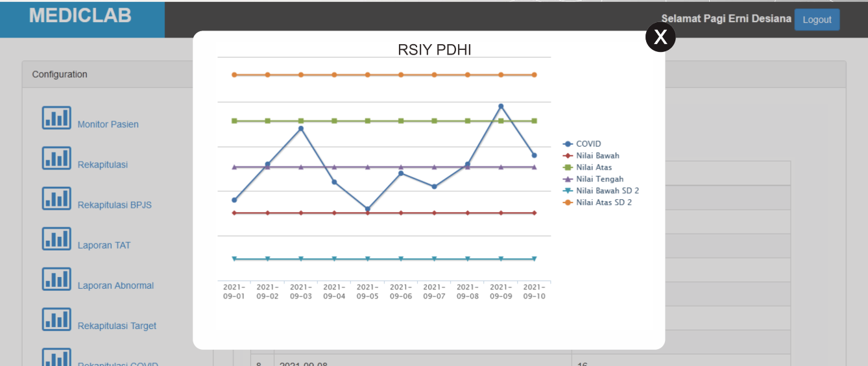The height and width of the screenshot is (366, 868).
Task: Toggle Nilai Bawah SD 2 legend entry
Action: 607,191
